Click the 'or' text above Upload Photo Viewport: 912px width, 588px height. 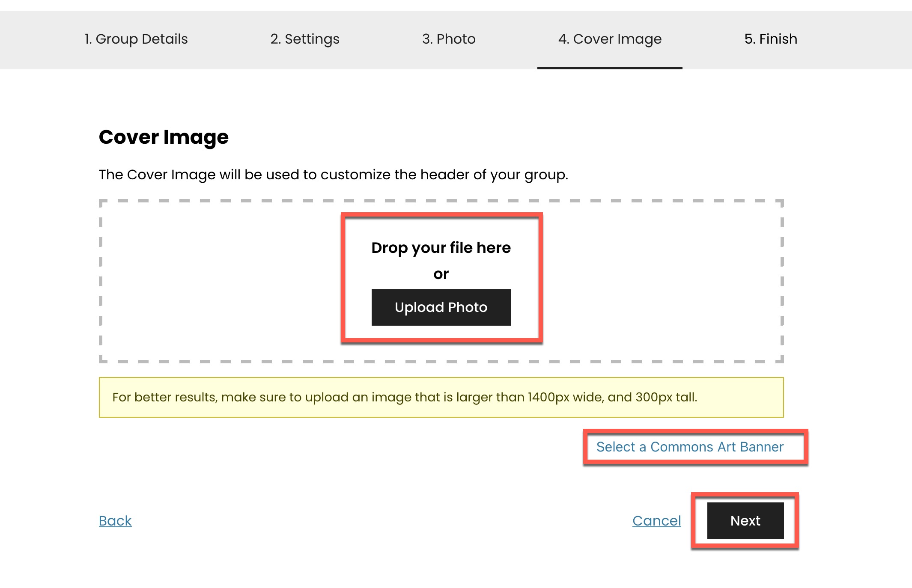441,274
